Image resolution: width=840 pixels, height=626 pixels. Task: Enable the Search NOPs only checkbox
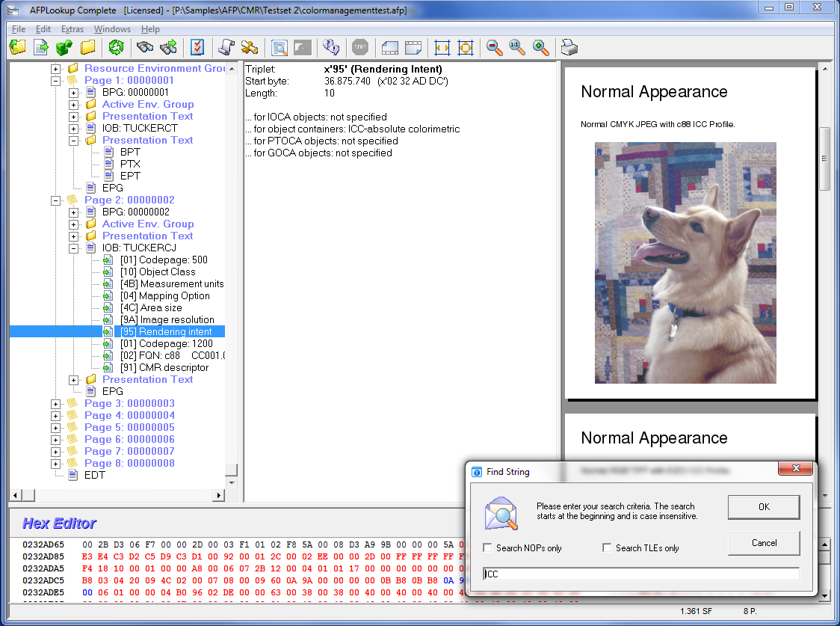click(x=487, y=547)
